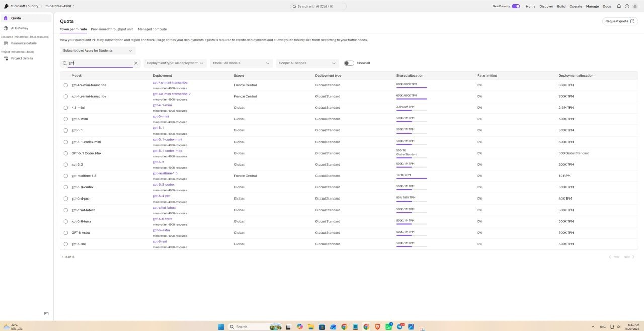Toggle the New Foundry switch
Screen dimensions: 644x331
[516, 6]
